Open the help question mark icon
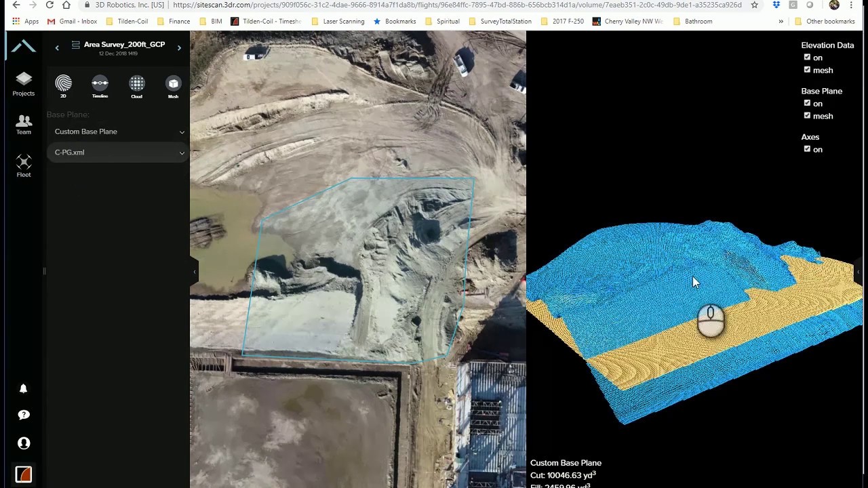868x488 pixels. point(24,415)
